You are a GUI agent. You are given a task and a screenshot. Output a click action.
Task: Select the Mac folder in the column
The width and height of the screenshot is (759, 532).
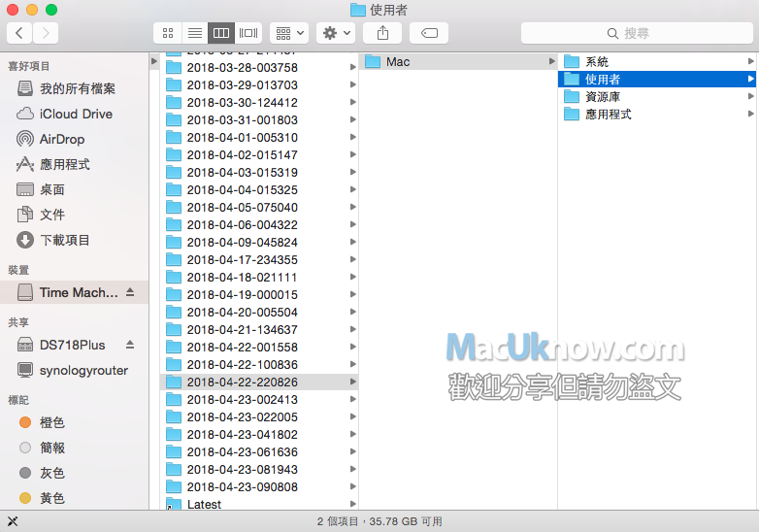click(x=398, y=62)
